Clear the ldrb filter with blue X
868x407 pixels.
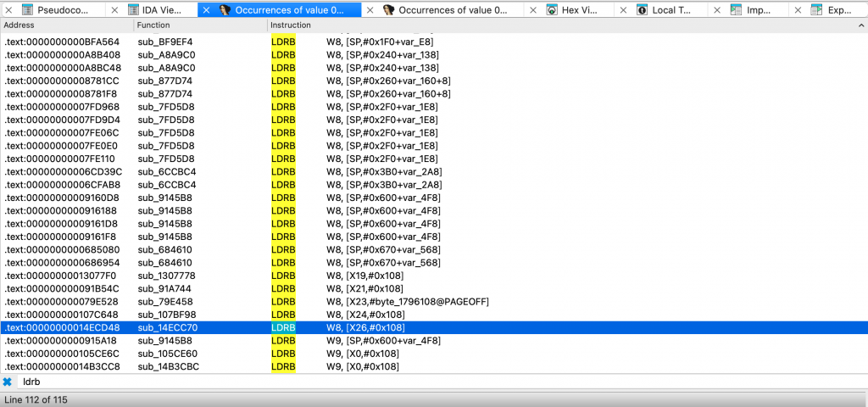(x=8, y=382)
